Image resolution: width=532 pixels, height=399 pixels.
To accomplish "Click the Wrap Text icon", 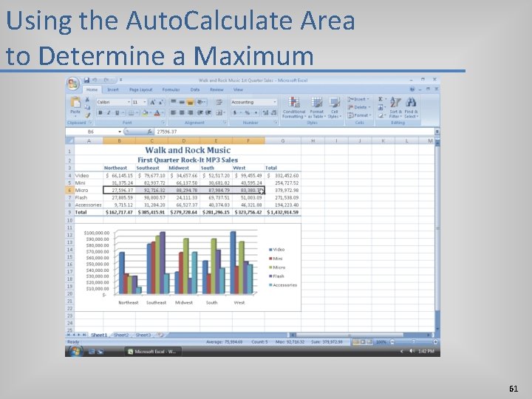I will click(219, 102).
